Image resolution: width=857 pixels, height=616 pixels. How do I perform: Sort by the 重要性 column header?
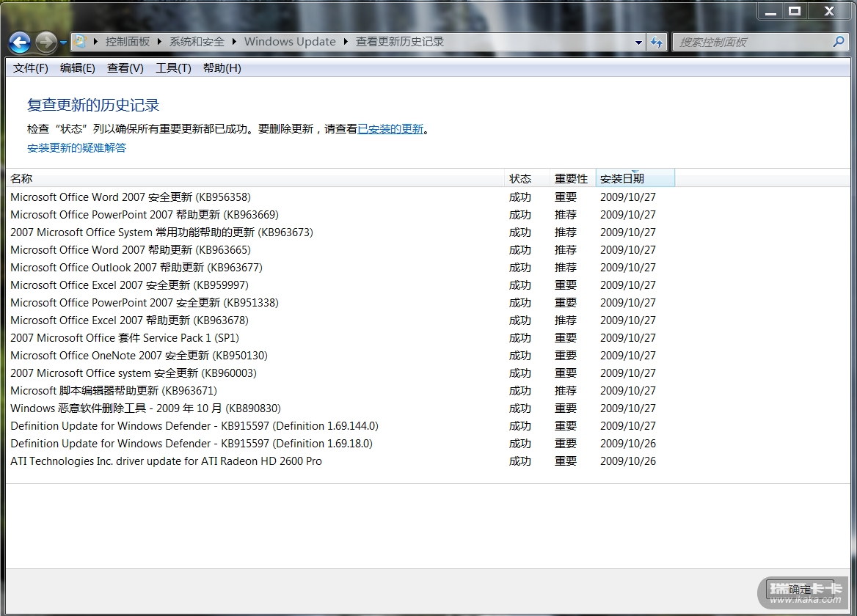(x=572, y=178)
